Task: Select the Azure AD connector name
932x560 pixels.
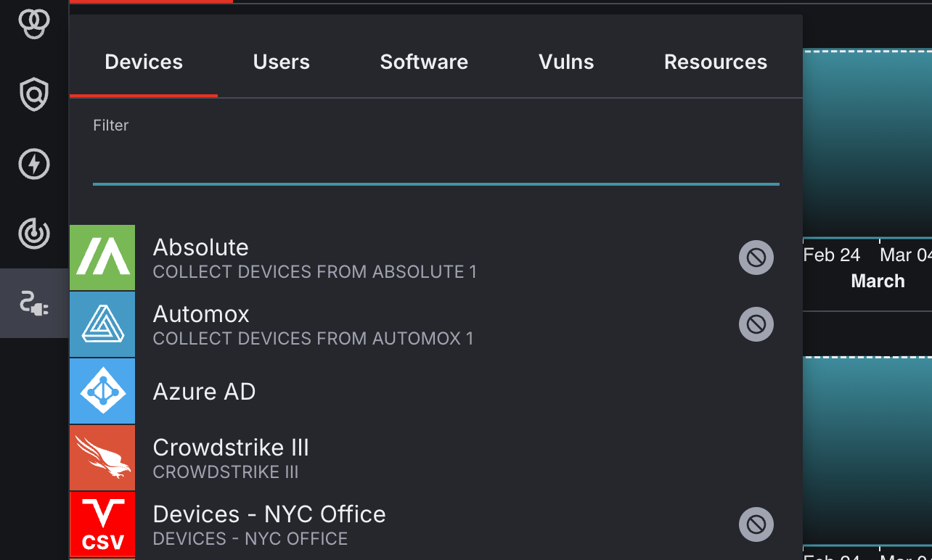Action: click(x=205, y=392)
